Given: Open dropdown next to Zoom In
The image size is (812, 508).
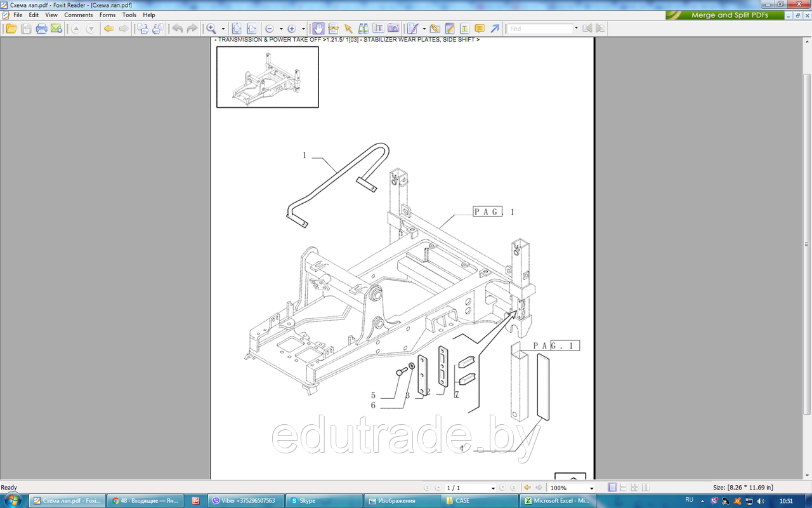Looking at the screenshot, I should click(304, 29).
